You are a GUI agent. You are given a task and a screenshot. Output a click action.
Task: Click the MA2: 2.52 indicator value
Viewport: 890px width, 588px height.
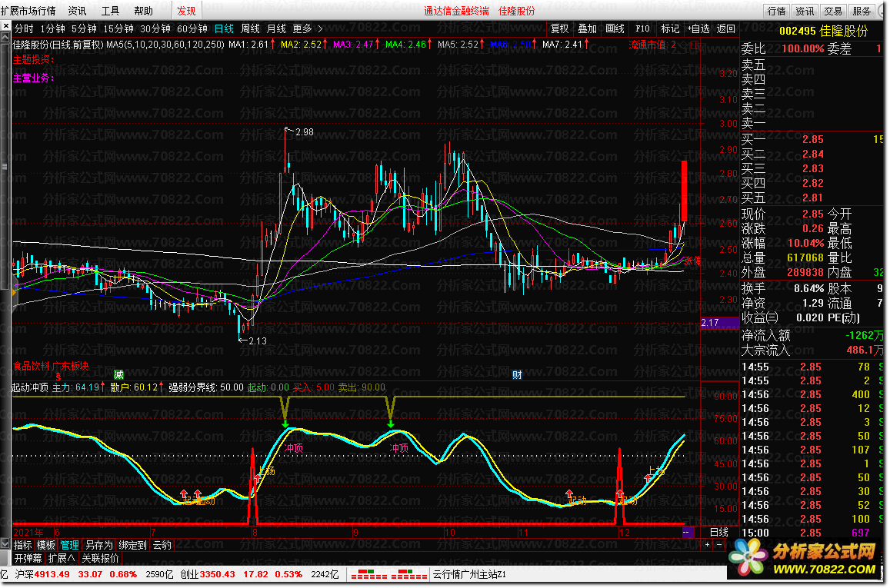pos(305,45)
